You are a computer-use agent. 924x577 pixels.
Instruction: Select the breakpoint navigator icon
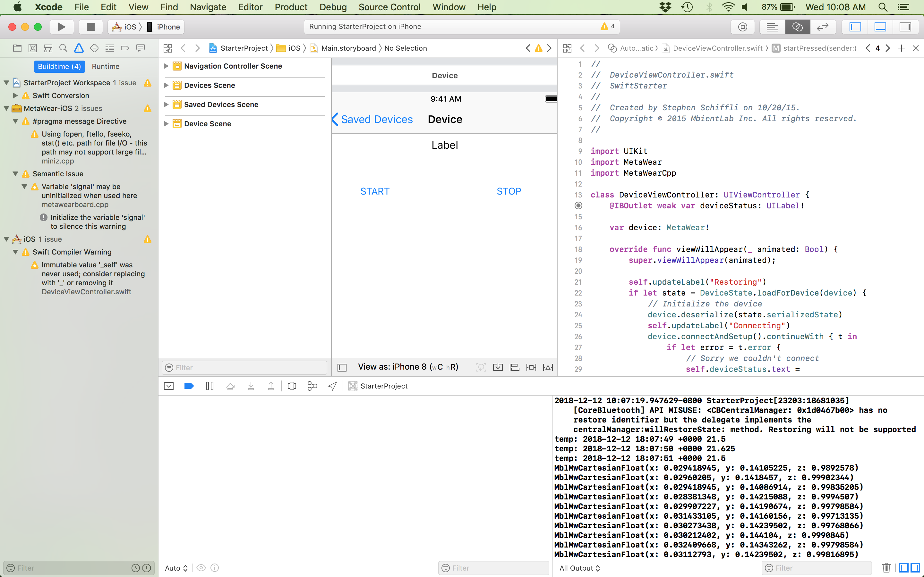coord(125,48)
